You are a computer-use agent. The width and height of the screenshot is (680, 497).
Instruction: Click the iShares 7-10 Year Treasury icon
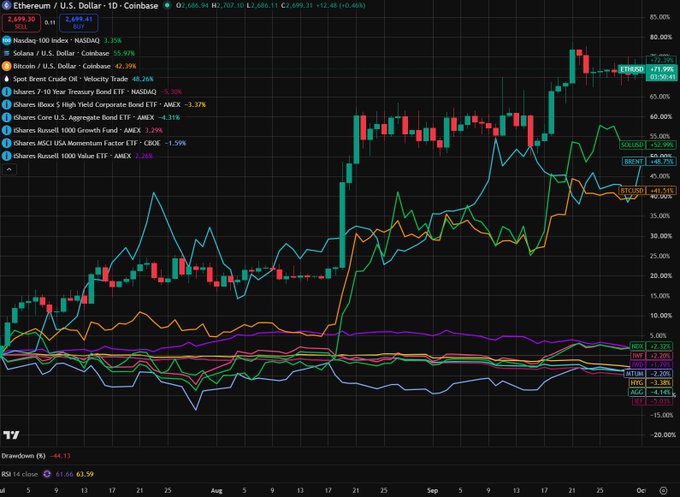click(x=7, y=92)
